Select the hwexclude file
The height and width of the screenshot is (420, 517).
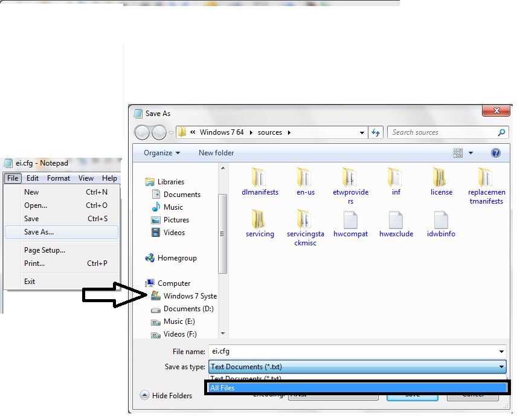[x=396, y=225]
